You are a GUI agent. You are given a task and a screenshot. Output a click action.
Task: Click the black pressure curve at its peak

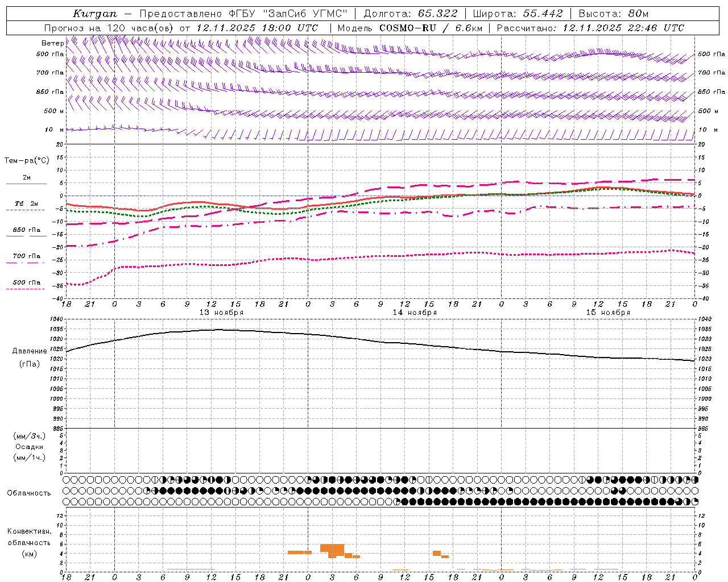pyautogui.click(x=219, y=330)
